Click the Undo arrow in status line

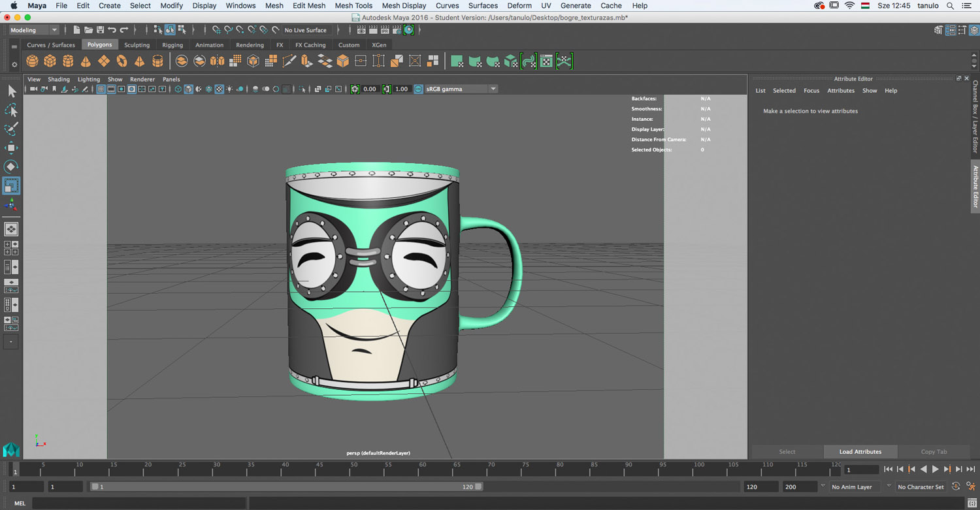tap(112, 30)
